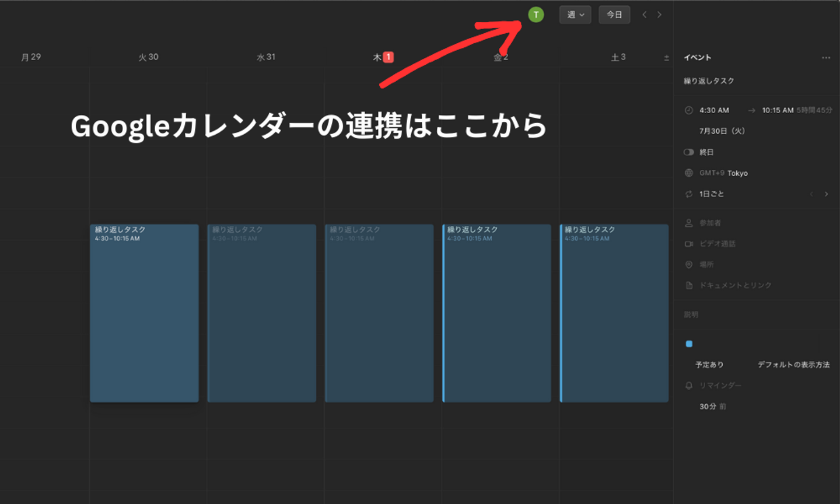Open the 予定あり availability dropdown
This screenshot has width=840, height=504.
(709, 365)
